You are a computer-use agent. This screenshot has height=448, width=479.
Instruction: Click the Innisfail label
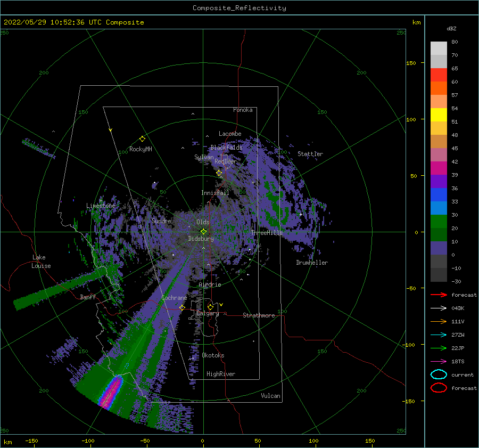click(215, 193)
